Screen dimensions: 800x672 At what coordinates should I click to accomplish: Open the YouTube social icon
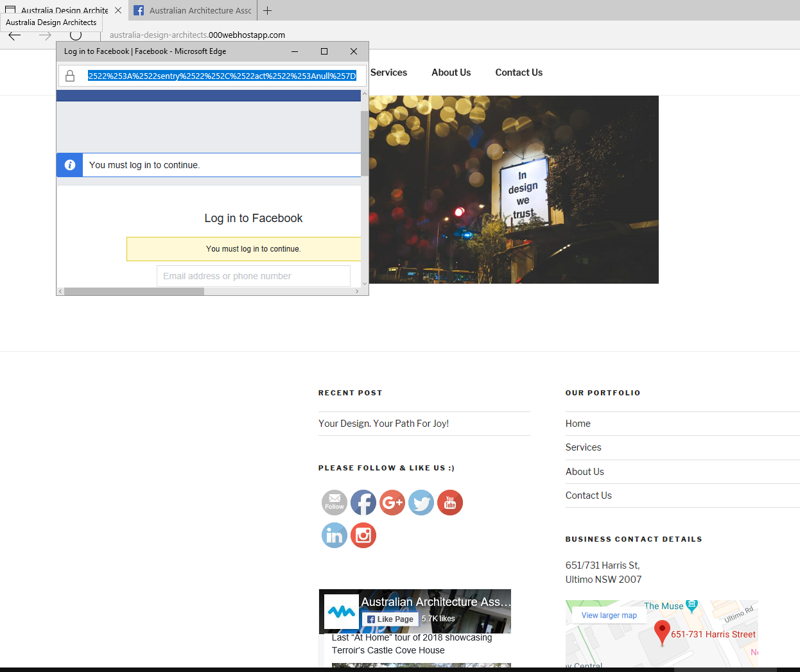[450, 503]
